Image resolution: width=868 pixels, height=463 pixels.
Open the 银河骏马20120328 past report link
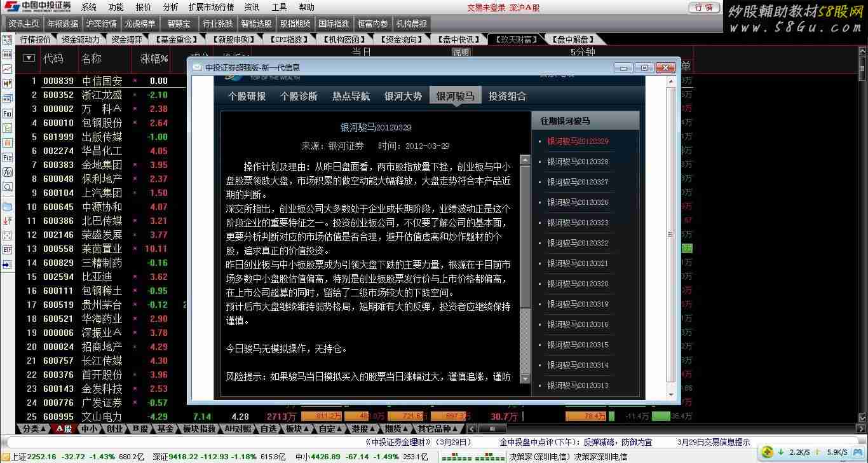point(578,162)
